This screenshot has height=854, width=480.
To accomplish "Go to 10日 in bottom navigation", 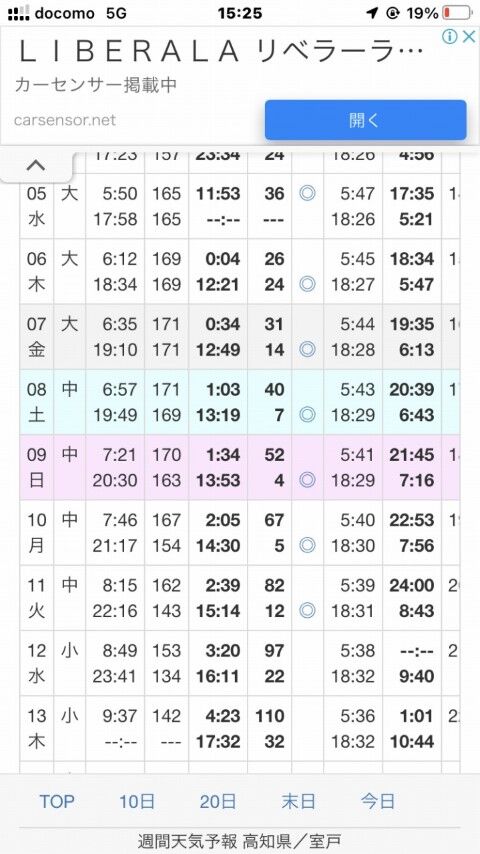I will pyautogui.click(x=137, y=801).
